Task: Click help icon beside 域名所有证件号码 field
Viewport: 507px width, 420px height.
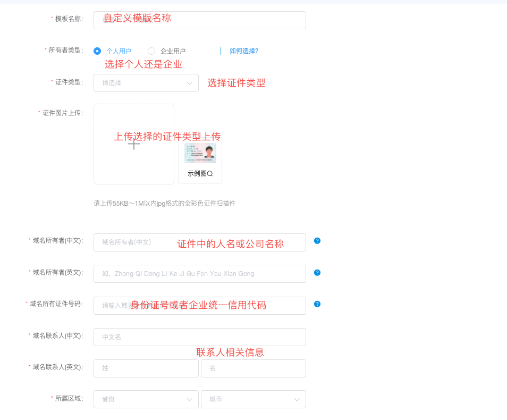Action: coord(317,304)
